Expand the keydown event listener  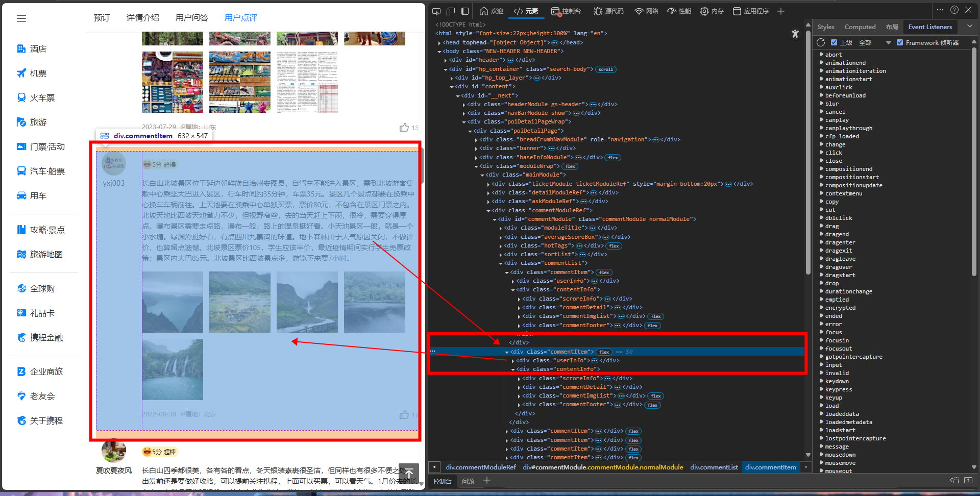[822, 381]
